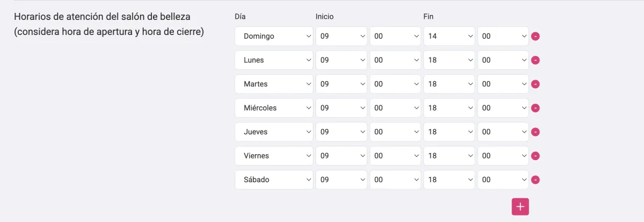Image resolution: width=644 pixels, height=222 pixels.
Task: Open Jueves end hour dropdown
Action: coord(449,132)
